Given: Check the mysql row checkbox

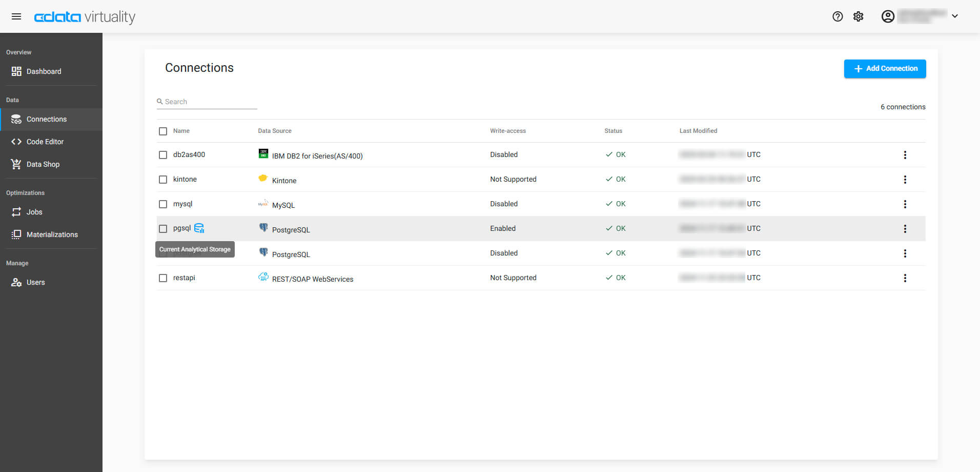Looking at the screenshot, I should [163, 204].
